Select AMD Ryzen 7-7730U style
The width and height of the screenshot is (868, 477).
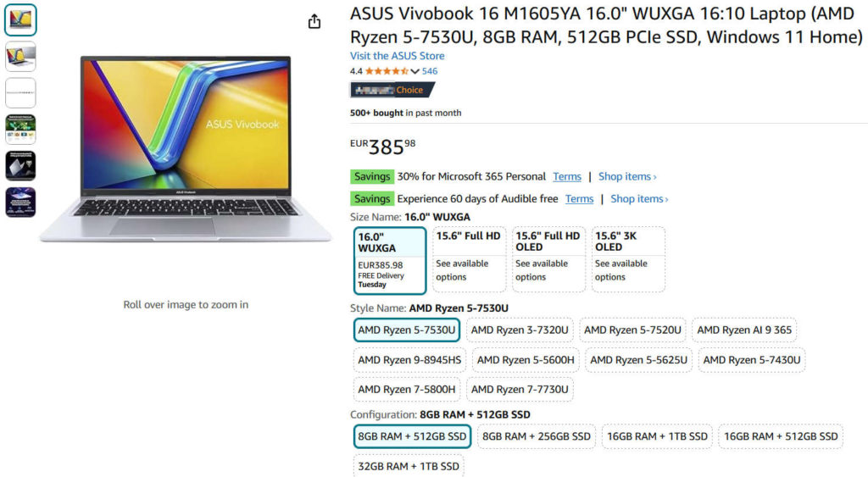[520, 390]
